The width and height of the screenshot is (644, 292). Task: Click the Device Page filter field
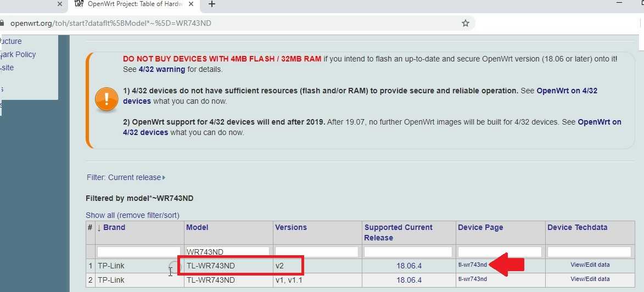pyautogui.click(x=500, y=252)
